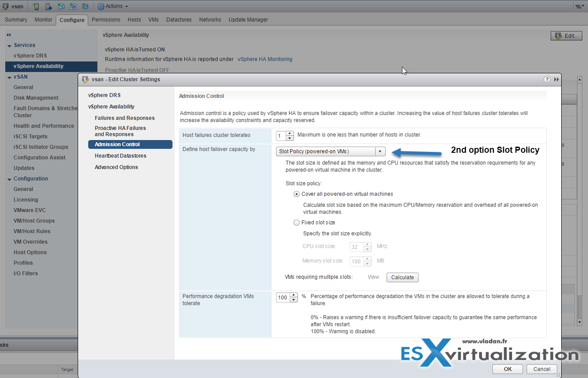588x378 pixels.
Task: Confirm settings with the OK button
Action: coord(508,369)
